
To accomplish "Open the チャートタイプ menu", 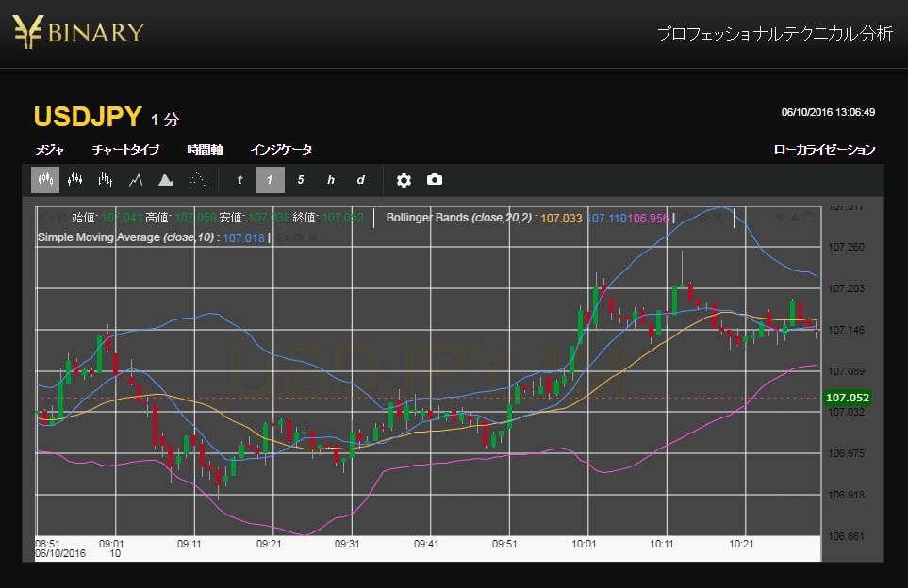I will pyautogui.click(x=125, y=150).
